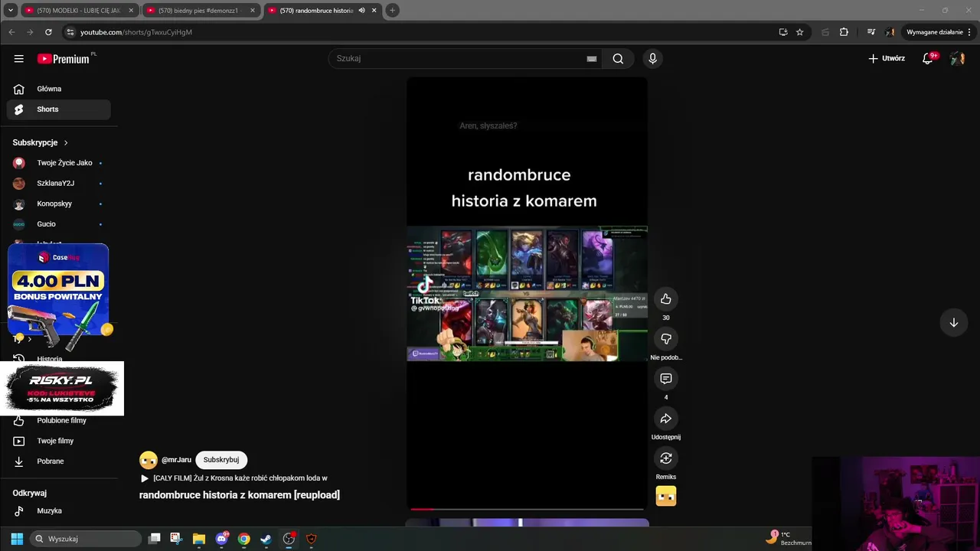This screenshot has height=551, width=980.
Task: Open Task View on the taskbar
Action: 155,539
